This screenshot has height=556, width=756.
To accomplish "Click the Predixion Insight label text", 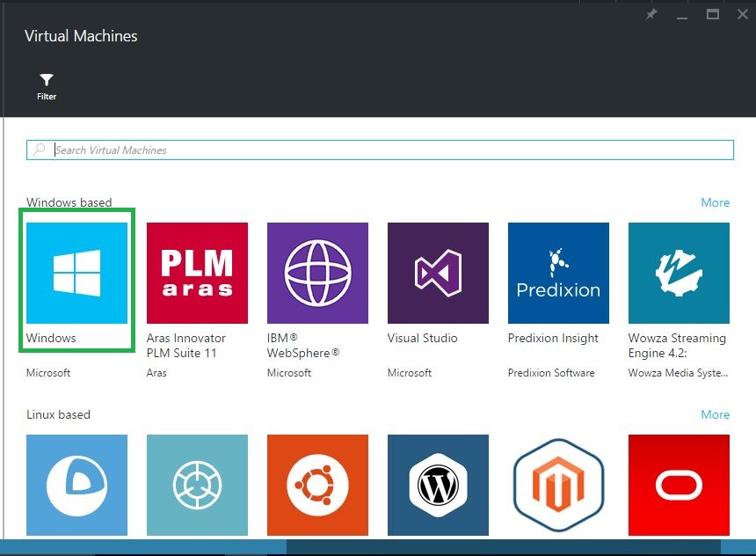I will pos(553,339).
